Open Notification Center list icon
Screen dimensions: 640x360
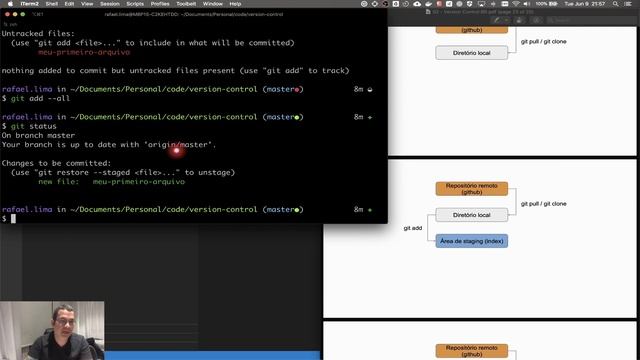point(628,4)
